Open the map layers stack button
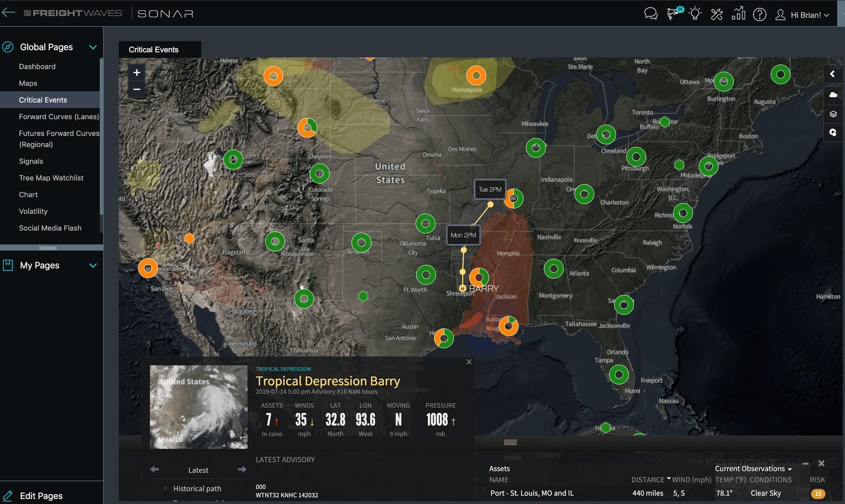This screenshot has height=504, width=845. point(833,114)
